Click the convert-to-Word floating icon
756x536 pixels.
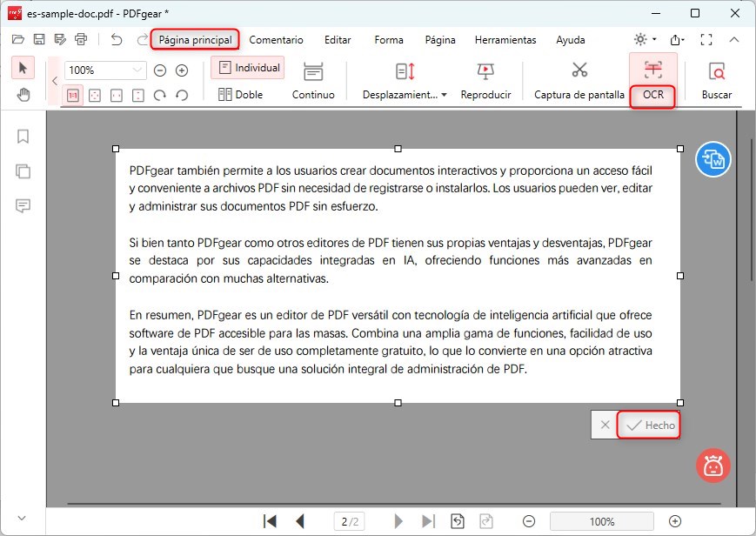(713, 159)
